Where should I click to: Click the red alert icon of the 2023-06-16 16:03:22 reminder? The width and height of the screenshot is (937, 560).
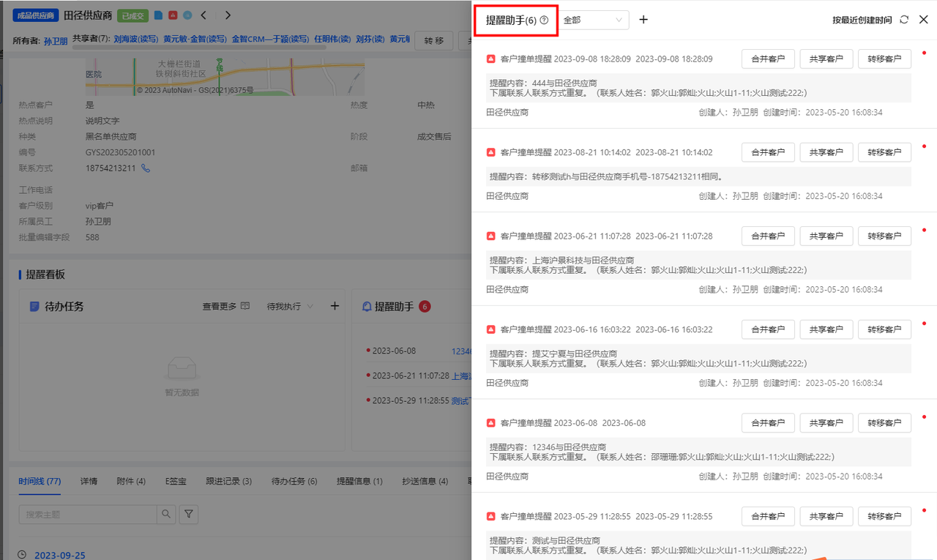[491, 329]
